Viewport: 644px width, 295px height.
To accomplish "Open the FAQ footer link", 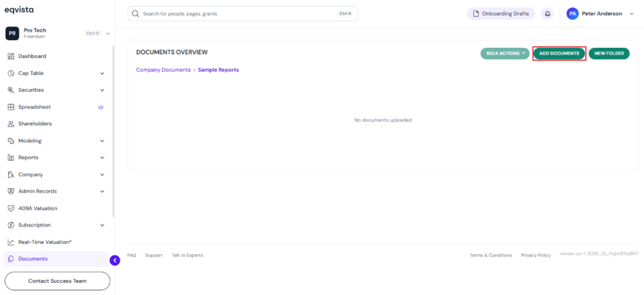I will pos(131,255).
